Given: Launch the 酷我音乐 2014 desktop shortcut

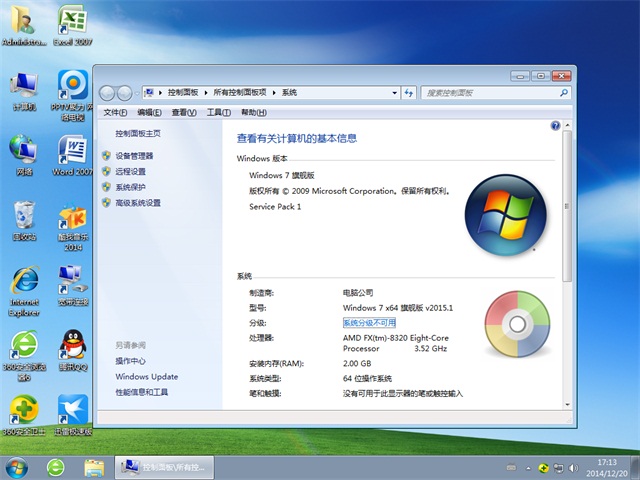Looking at the screenshot, I should (73, 227).
